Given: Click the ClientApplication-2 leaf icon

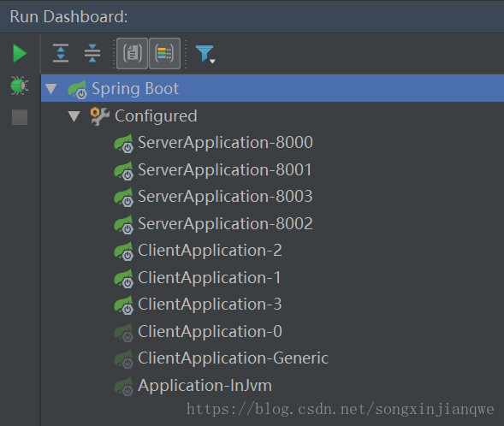Looking at the screenshot, I should point(124,251).
